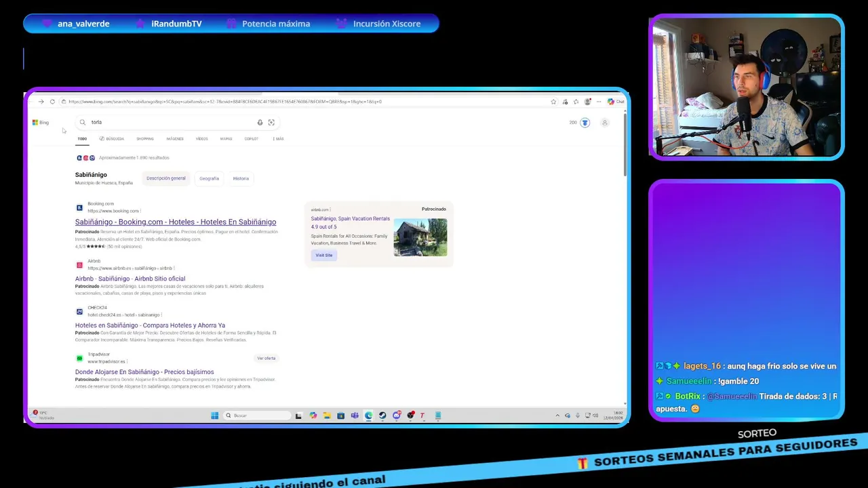Open the Airbnb Sabiñánigo Sitio oficial link
The image size is (868, 488).
point(130,279)
